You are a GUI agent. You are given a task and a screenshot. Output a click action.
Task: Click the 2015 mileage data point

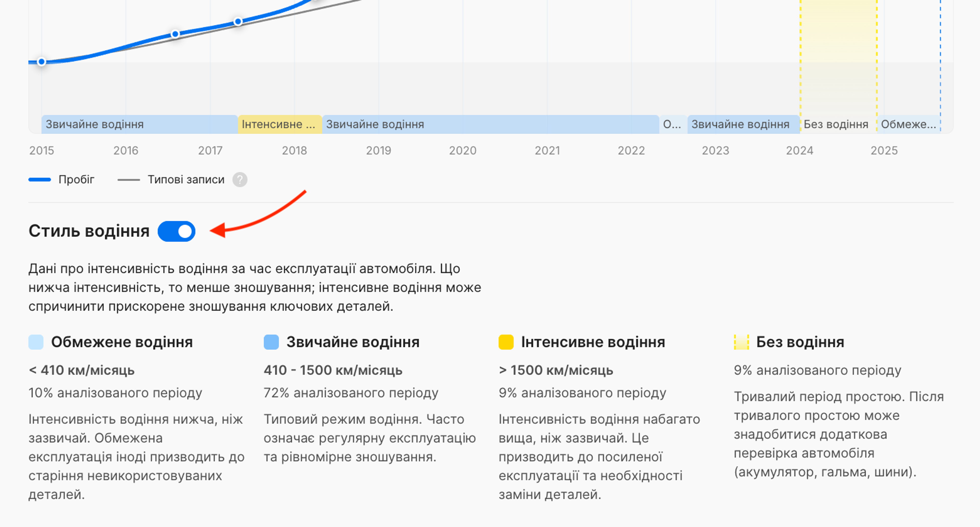[x=41, y=61]
